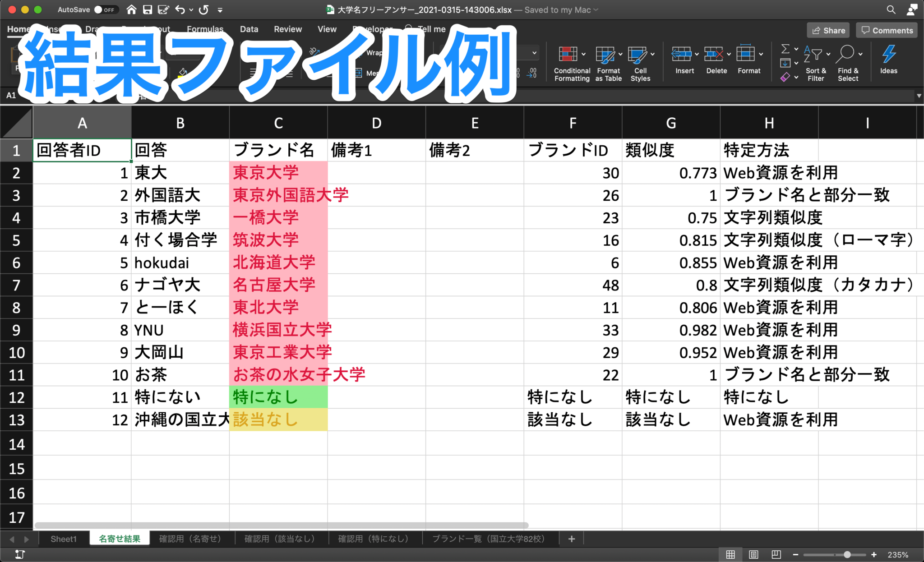Click the Cell Styles icon
The image size is (924, 562).
point(637,55)
